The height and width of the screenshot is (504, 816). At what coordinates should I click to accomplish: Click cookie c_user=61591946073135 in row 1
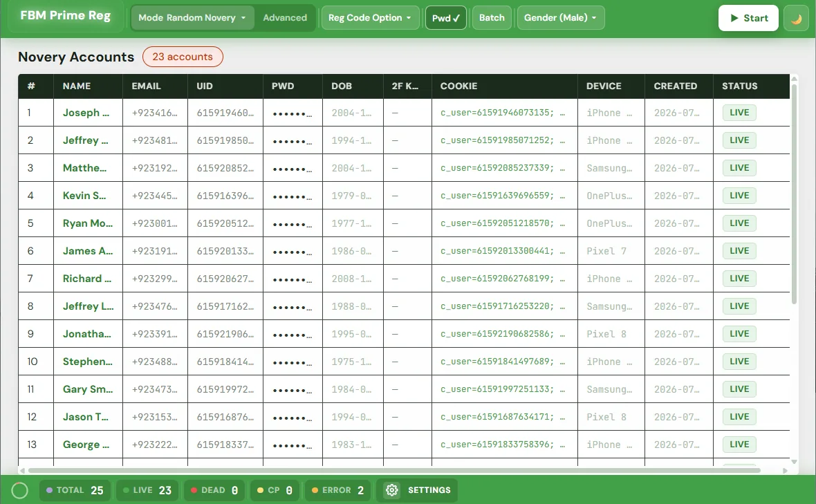click(x=503, y=113)
